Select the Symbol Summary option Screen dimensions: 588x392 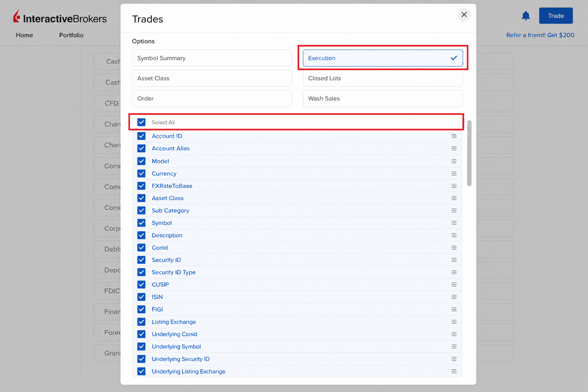pos(212,58)
